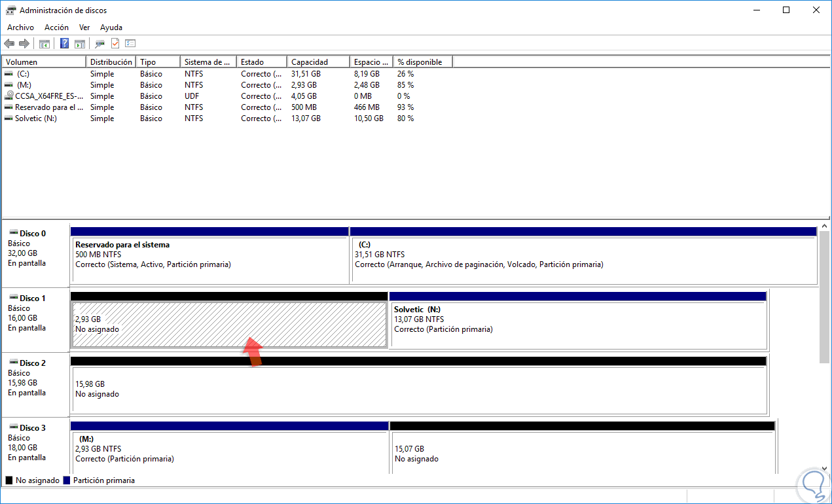Screen dimensions: 832x504
Task: Click the Forward arrow toolbar icon
Action: 24,44
